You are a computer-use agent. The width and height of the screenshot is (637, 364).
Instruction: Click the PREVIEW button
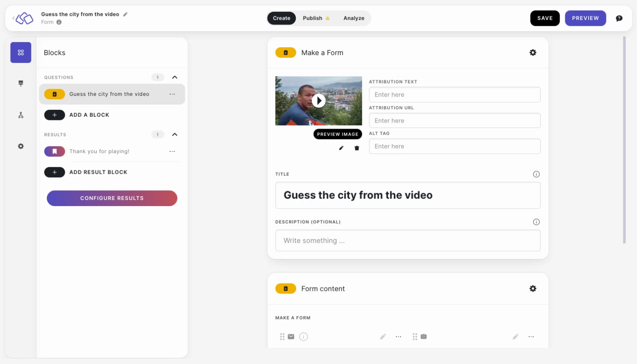(585, 18)
